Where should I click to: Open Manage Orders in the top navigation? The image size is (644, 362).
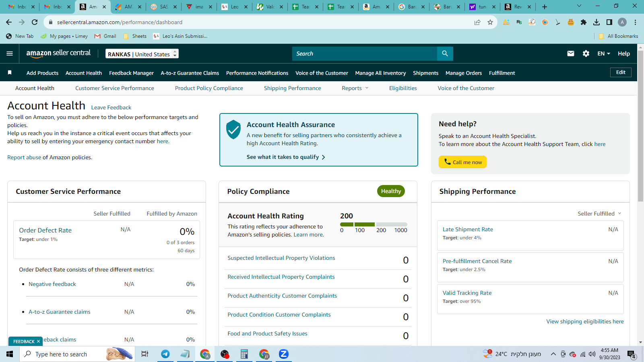point(464,73)
